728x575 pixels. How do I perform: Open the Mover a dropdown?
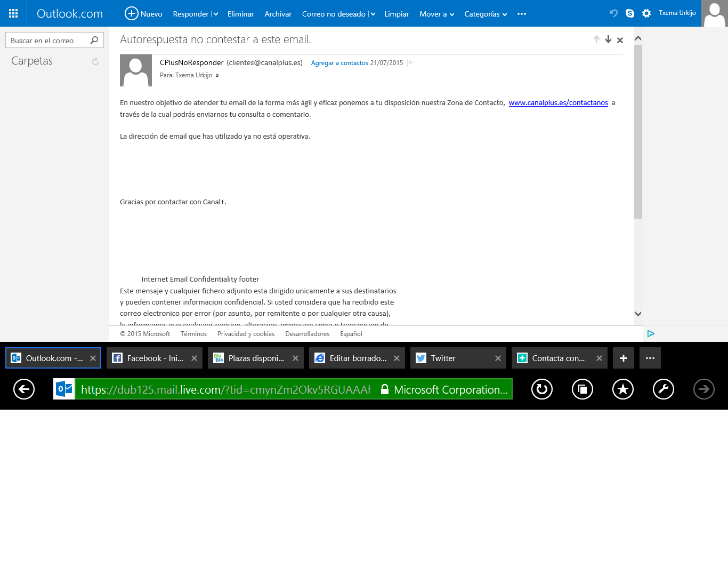click(436, 14)
